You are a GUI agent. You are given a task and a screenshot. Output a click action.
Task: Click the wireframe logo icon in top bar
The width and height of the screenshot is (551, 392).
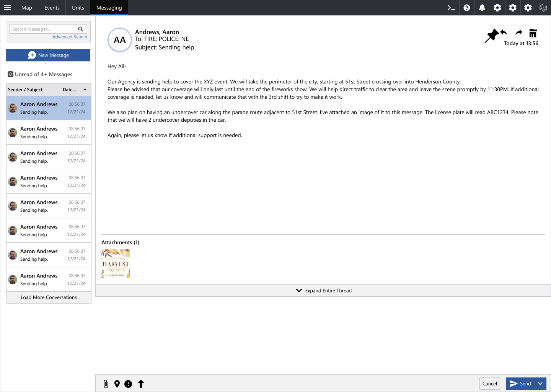coord(543,8)
